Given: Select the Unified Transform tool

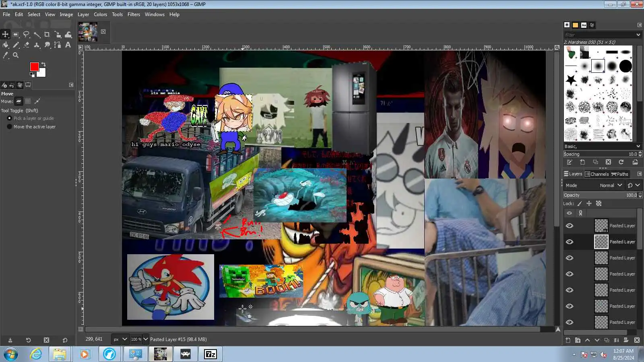Looking at the screenshot, I should pos(58,35).
